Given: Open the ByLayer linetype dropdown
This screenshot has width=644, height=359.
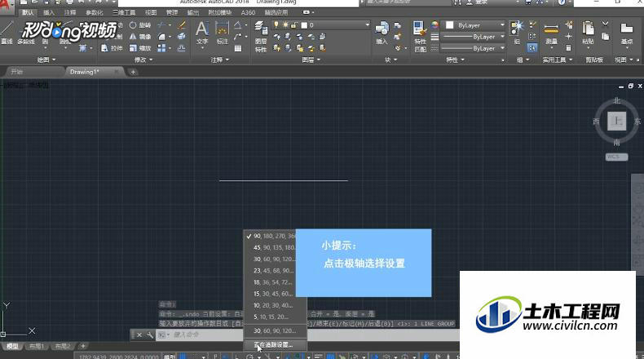Looking at the screenshot, I should tap(473, 48).
